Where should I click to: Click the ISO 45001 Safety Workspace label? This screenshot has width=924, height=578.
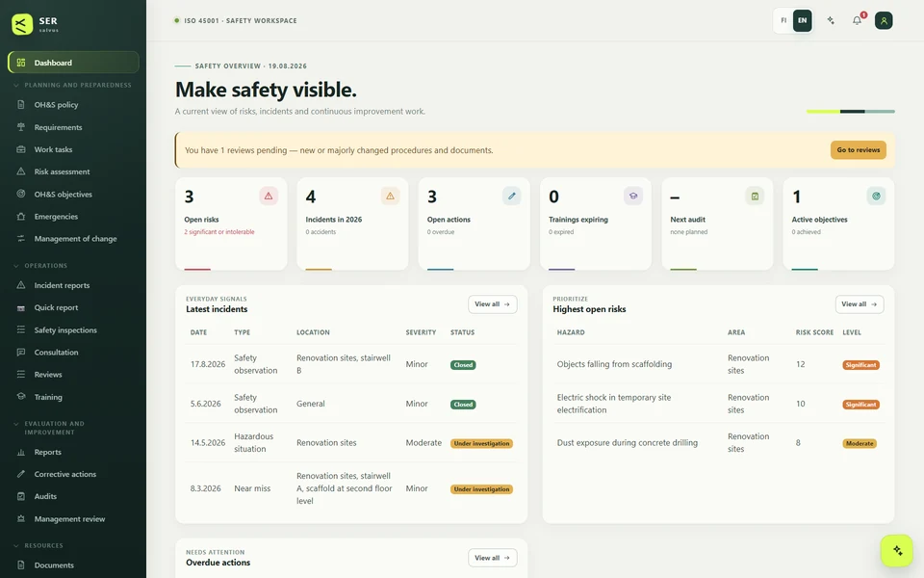[x=241, y=20]
